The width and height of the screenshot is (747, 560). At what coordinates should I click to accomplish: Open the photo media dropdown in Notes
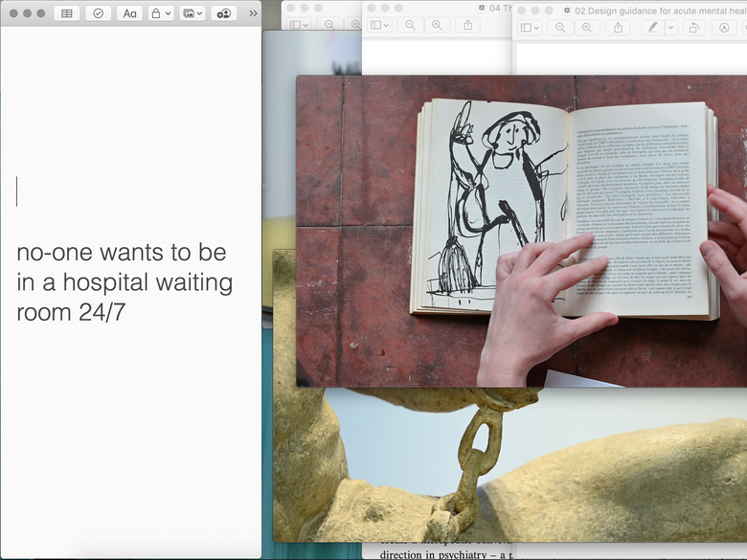(192, 13)
